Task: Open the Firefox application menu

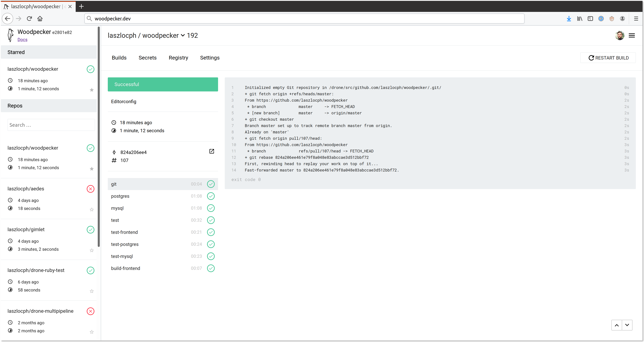Action: (636, 19)
